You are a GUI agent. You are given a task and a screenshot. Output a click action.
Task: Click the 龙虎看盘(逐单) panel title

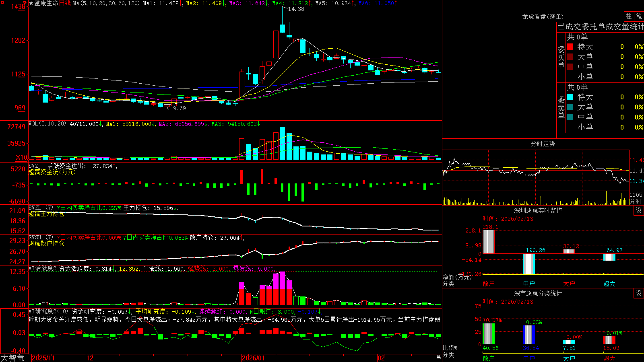pos(543,16)
